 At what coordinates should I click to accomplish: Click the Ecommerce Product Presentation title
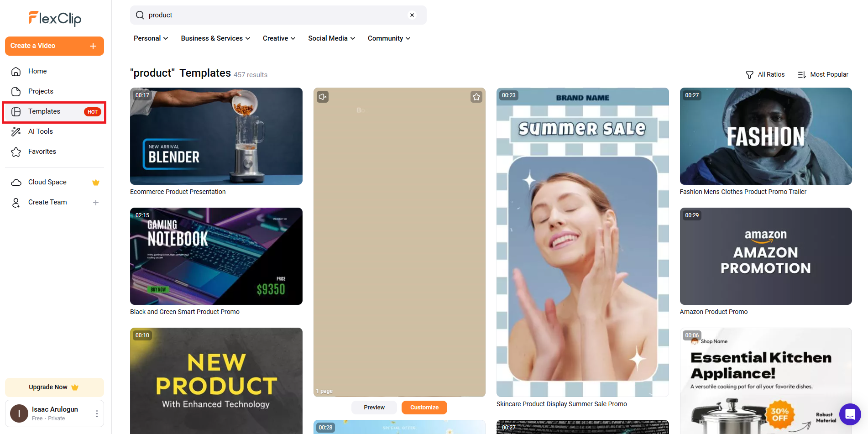point(178,192)
